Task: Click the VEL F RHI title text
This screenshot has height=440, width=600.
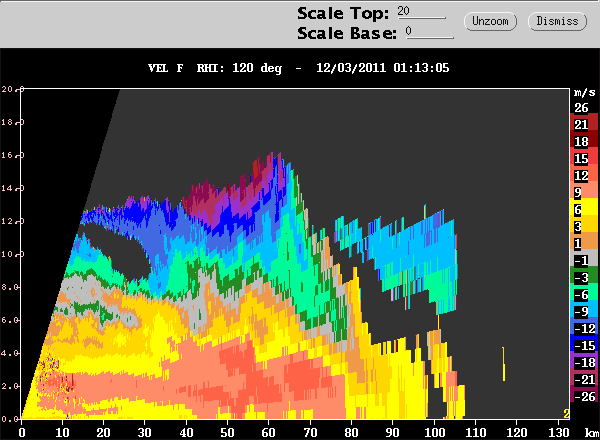Action: click(x=215, y=68)
